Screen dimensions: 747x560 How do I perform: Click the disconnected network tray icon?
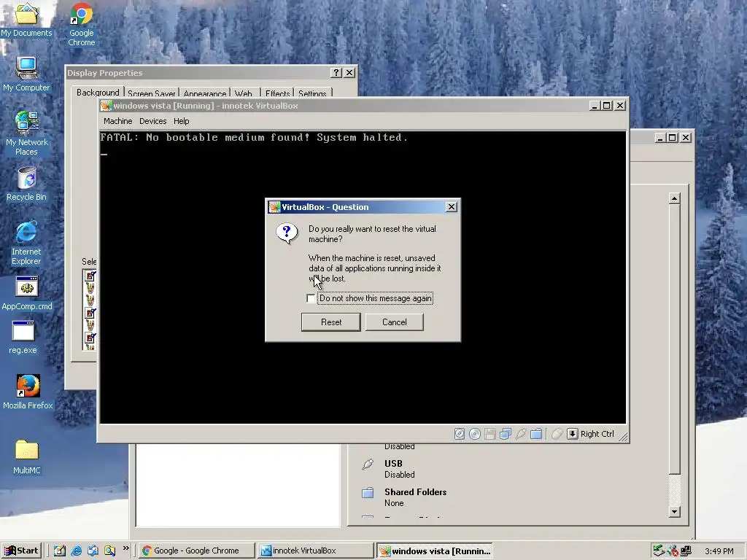[x=672, y=551]
